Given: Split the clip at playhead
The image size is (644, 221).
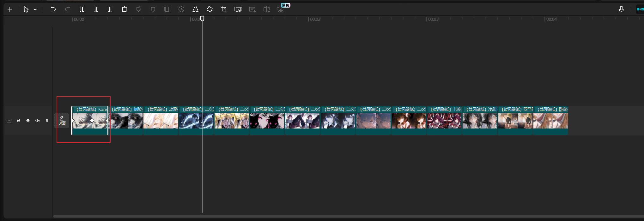Looking at the screenshot, I should (82, 9).
